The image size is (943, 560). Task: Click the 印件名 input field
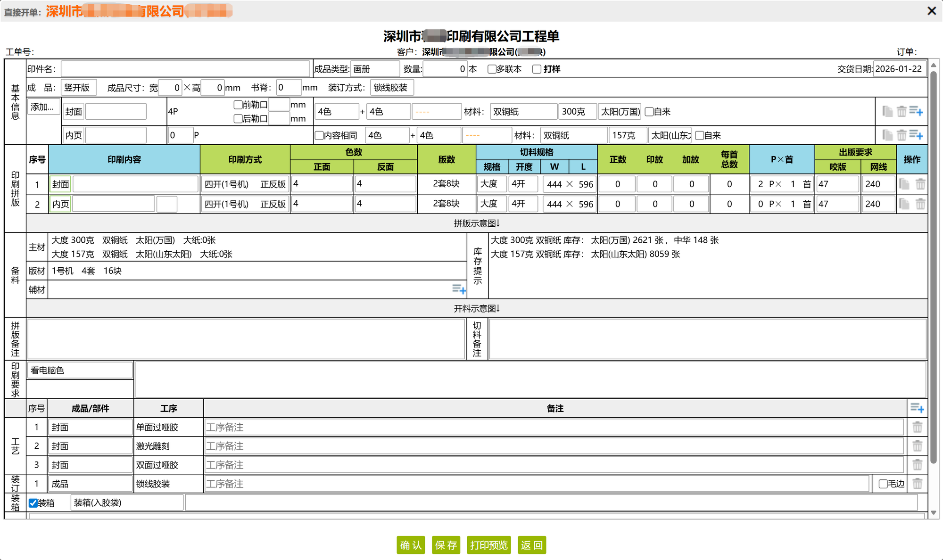[185, 69]
